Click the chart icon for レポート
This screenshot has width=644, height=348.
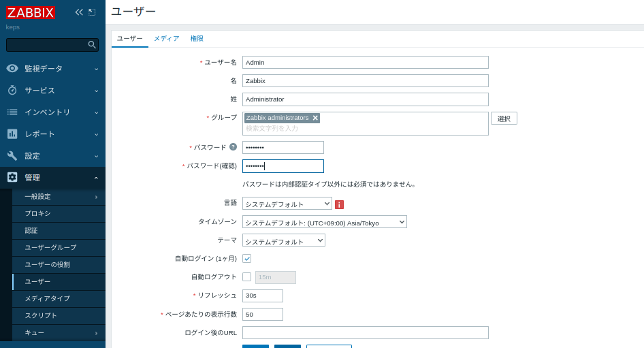[12, 133]
